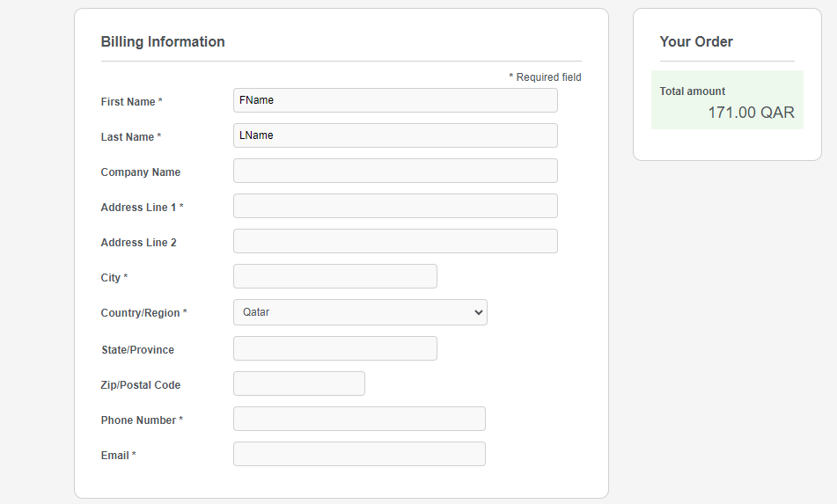The width and height of the screenshot is (837, 504).
Task: Click the Phone Number field label
Action: pos(139,420)
